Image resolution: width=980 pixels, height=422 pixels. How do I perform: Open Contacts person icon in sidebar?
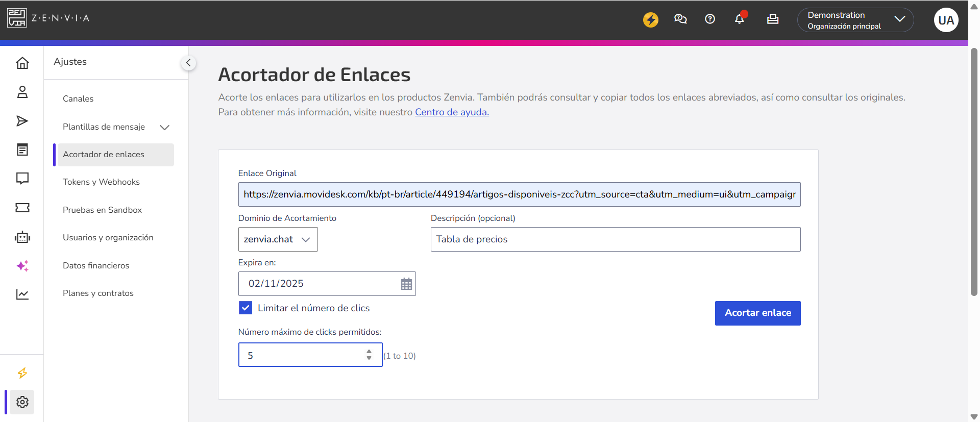tap(22, 92)
